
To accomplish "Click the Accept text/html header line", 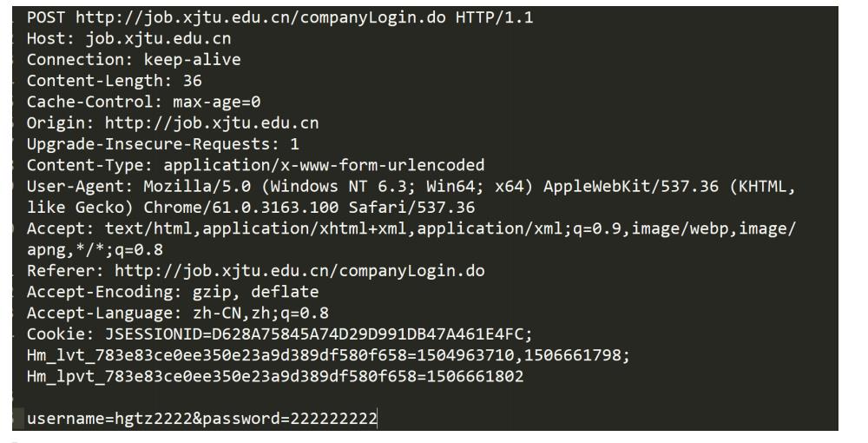I will click(x=411, y=228).
